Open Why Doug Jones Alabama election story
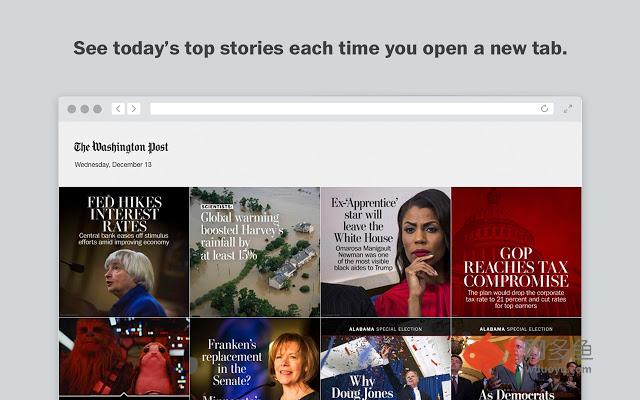This screenshot has height=400, width=640. pyautogui.click(x=385, y=359)
